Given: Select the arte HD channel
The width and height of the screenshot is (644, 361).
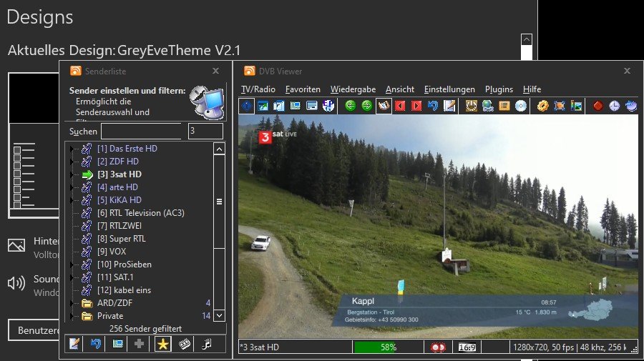Looking at the screenshot, I should [117, 187].
